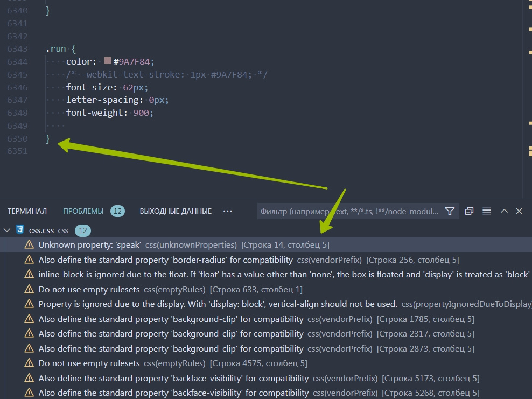Maximize the panel with the up chevron
Viewport: 532px width, 399px height.
point(504,211)
